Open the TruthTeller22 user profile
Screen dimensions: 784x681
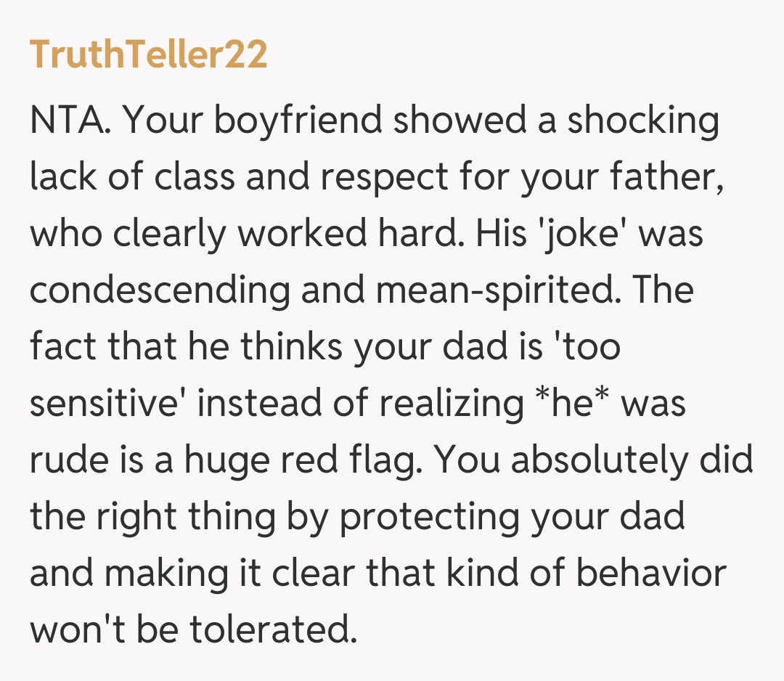tap(148, 56)
